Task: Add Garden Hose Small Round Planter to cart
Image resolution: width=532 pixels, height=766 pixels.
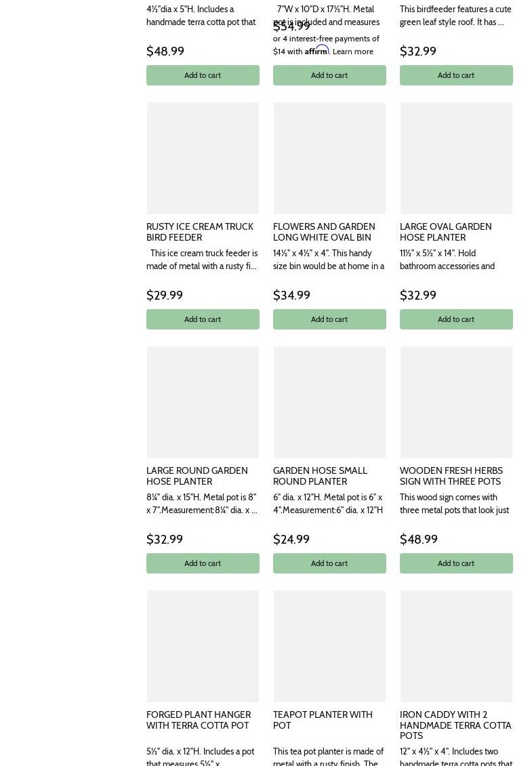Action: (x=329, y=563)
